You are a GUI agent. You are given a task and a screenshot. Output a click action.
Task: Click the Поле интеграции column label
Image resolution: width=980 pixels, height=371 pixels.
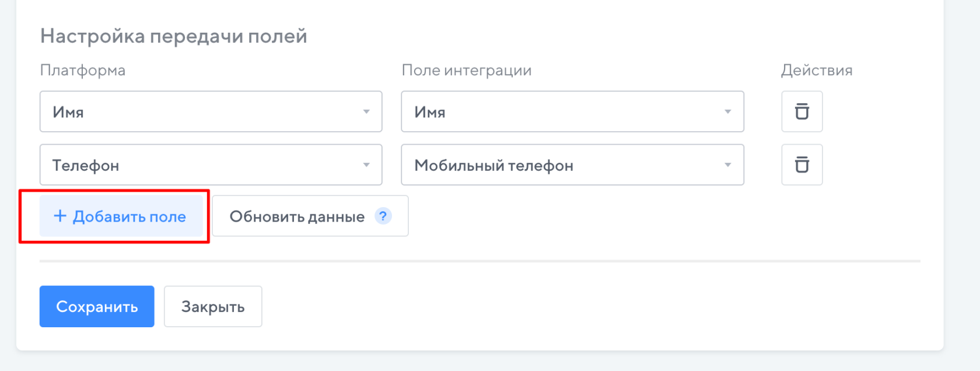coord(467,71)
